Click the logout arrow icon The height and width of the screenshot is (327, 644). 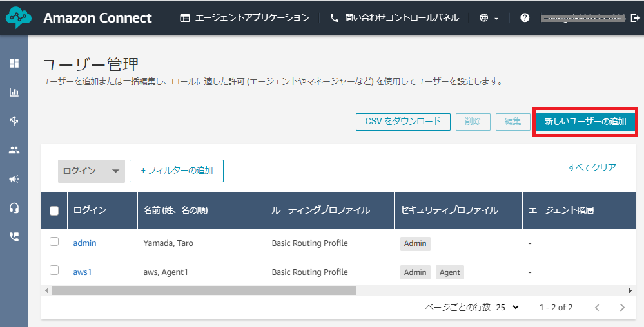coord(635,17)
